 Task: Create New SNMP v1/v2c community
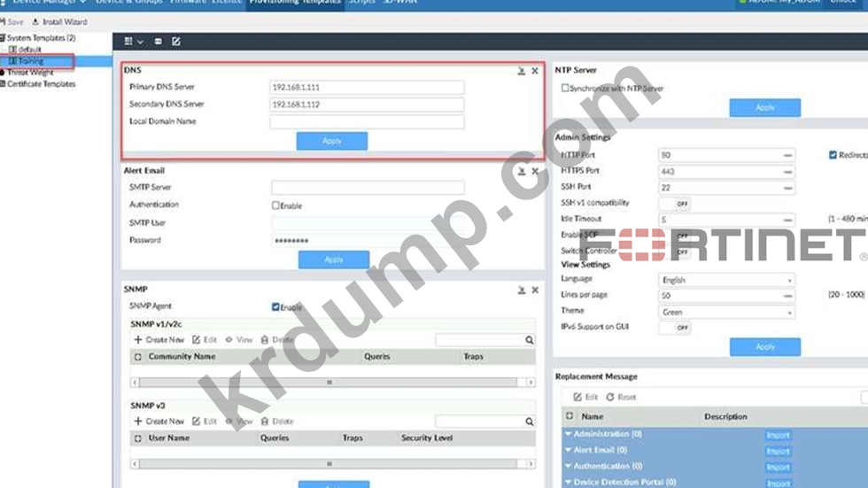[159, 340]
